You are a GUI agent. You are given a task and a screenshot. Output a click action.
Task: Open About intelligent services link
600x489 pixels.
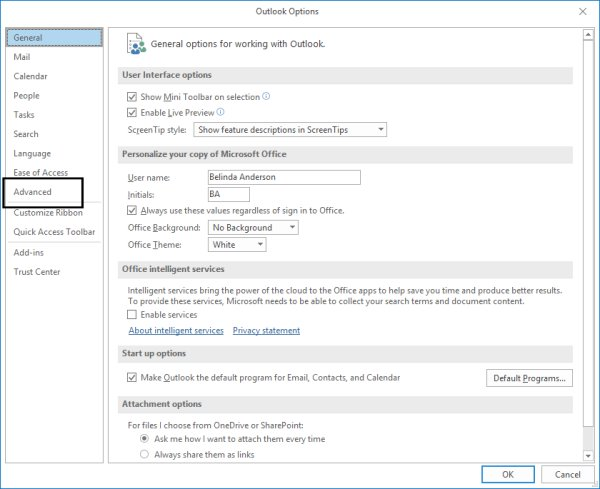(x=176, y=330)
